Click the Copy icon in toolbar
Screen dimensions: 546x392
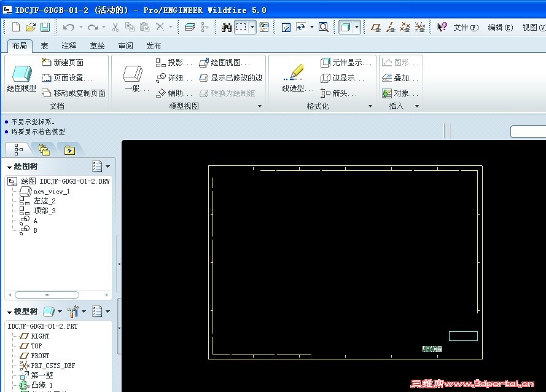tap(130, 27)
